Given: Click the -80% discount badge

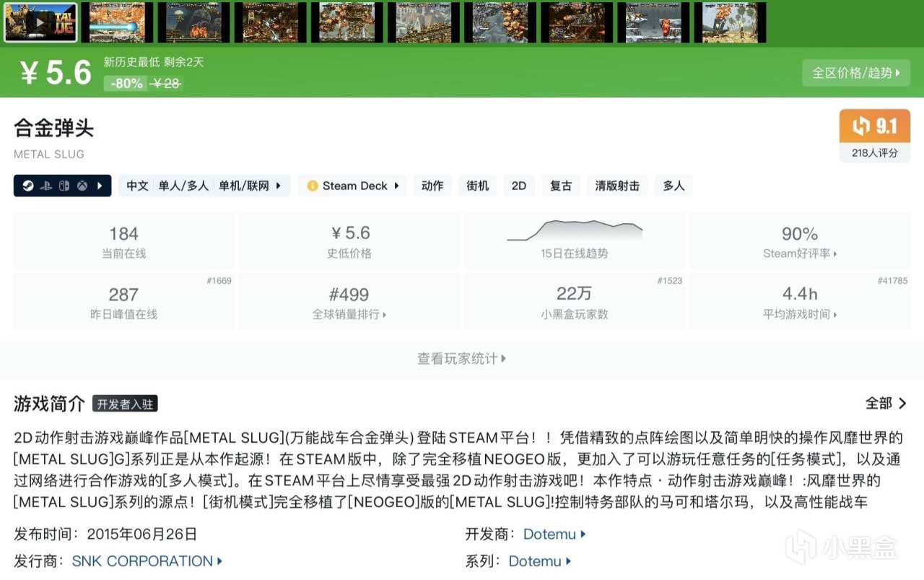Looking at the screenshot, I should (126, 84).
